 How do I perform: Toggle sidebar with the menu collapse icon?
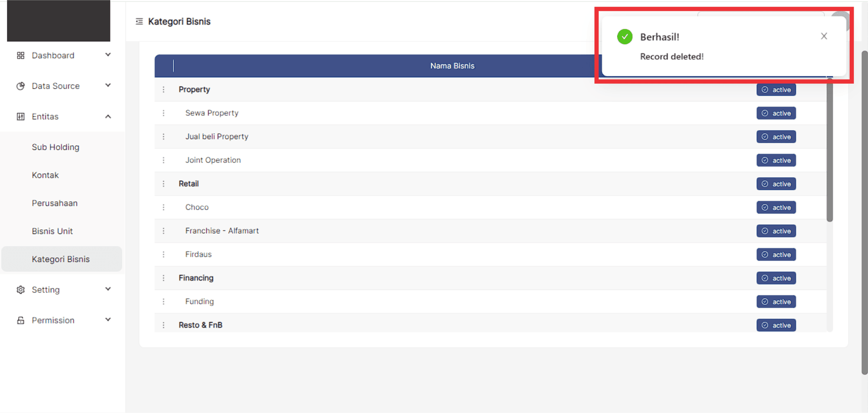(139, 21)
